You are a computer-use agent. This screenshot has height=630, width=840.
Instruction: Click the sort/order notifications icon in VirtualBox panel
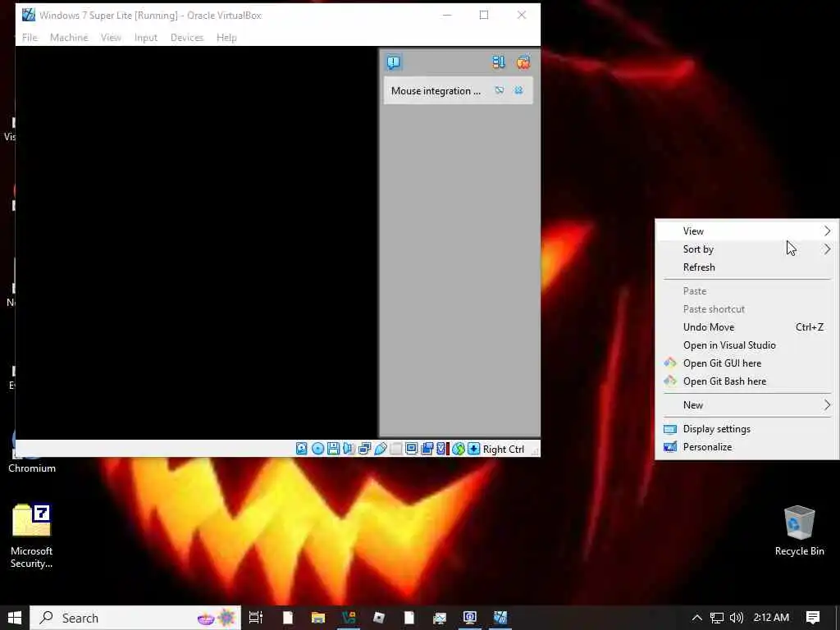coord(499,62)
